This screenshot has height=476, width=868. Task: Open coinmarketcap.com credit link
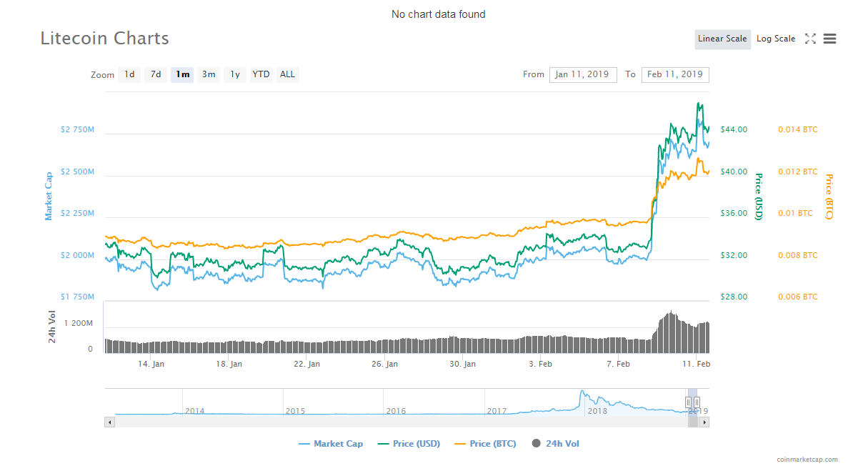[x=807, y=460]
